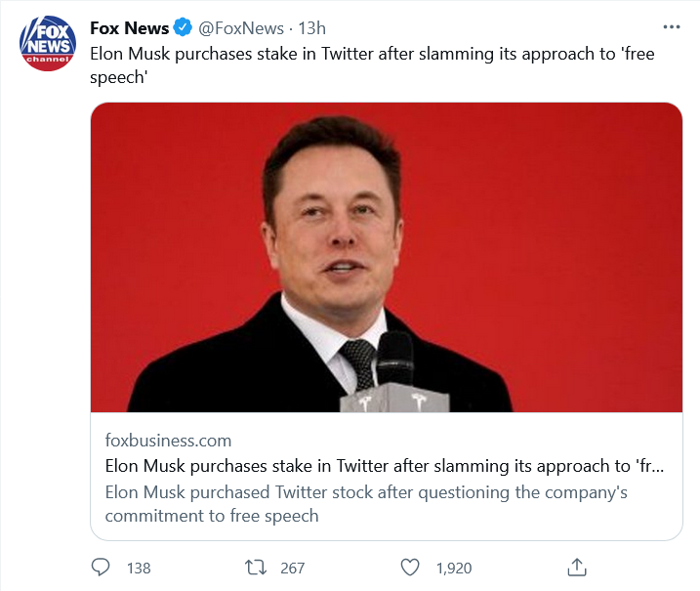Viewport: 700px width, 591px height.
Task: Open the @FoxNews handle profile
Action: tap(242, 28)
